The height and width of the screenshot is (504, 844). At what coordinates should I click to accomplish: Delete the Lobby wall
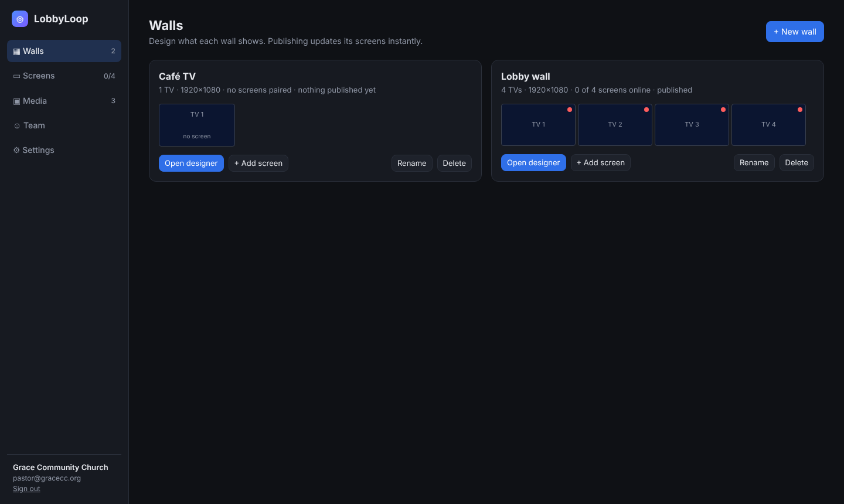click(797, 162)
